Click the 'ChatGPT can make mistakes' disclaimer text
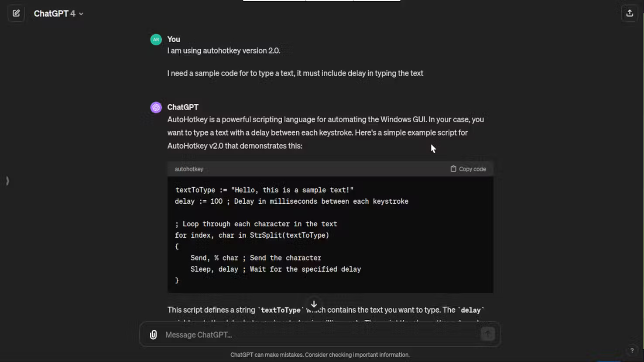The width and height of the screenshot is (644, 362). 320,355
